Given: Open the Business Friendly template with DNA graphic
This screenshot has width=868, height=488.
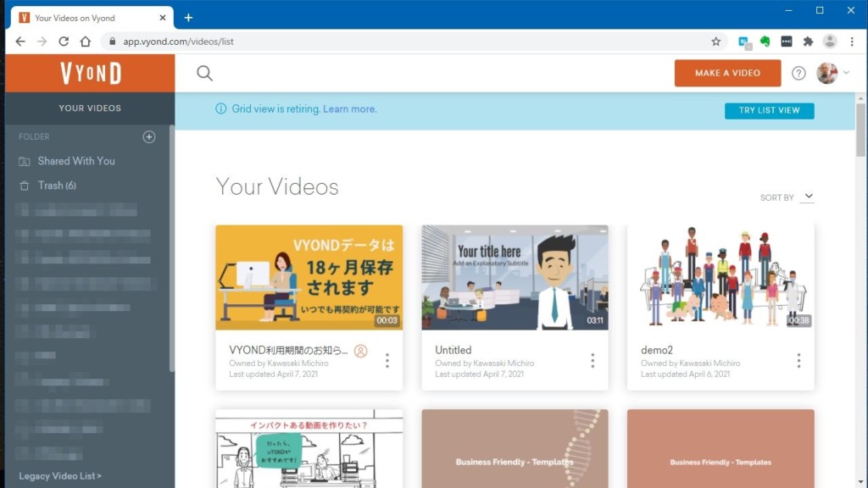Looking at the screenshot, I should [515, 449].
